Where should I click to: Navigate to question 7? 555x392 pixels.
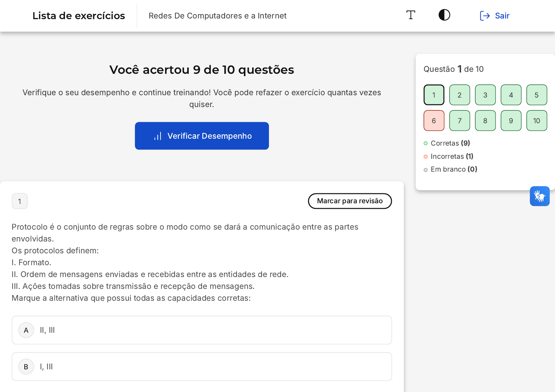[x=459, y=121]
